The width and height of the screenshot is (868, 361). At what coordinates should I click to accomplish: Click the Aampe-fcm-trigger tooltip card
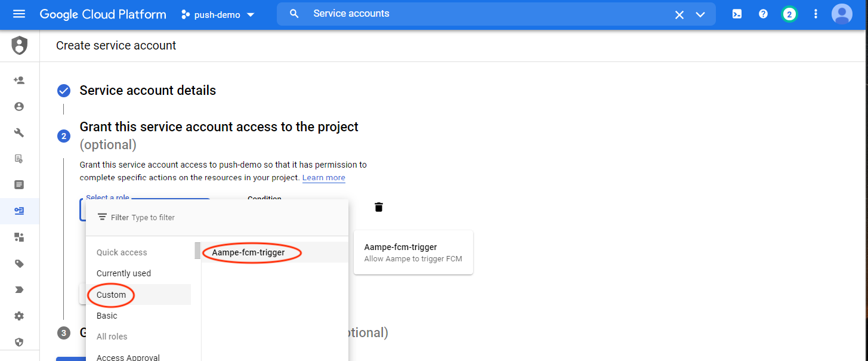coord(413,253)
